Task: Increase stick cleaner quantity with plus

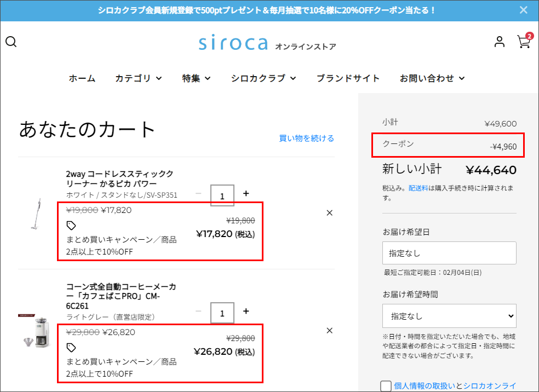Action: click(246, 193)
